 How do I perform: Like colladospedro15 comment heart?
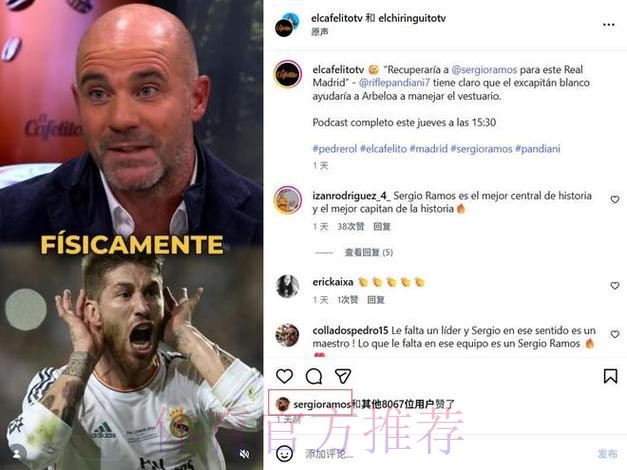tap(615, 334)
